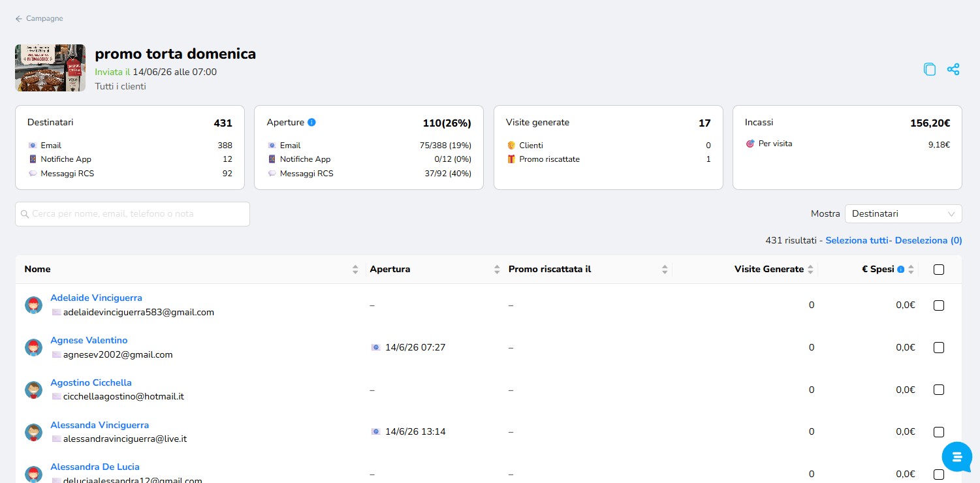Click the '9,18€' per visita value
This screenshot has width=980, height=483.
pos(939,145)
